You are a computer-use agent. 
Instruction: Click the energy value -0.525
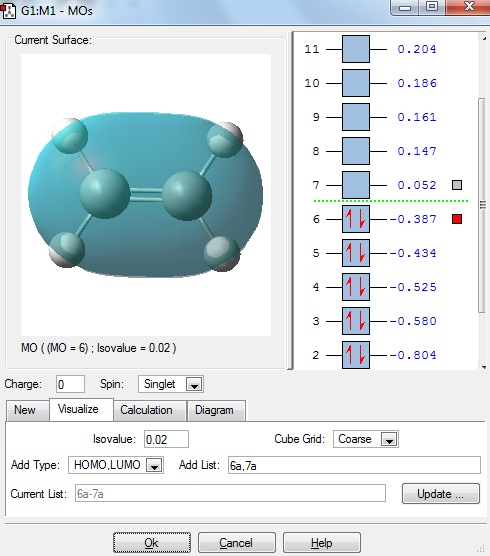[413, 287]
